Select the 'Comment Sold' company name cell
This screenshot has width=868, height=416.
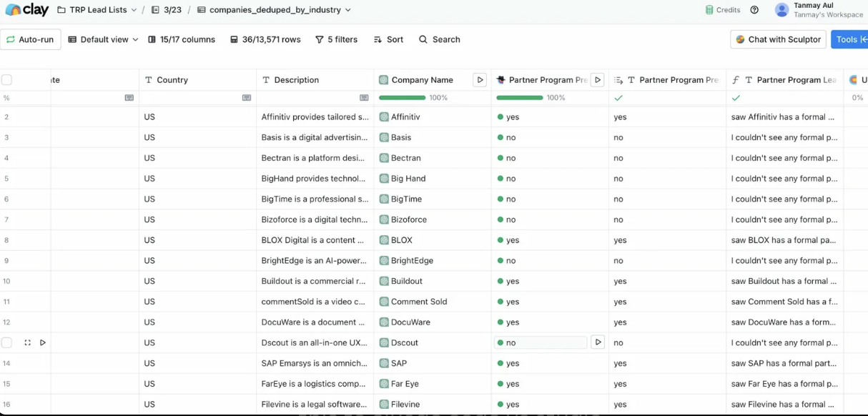432,302
